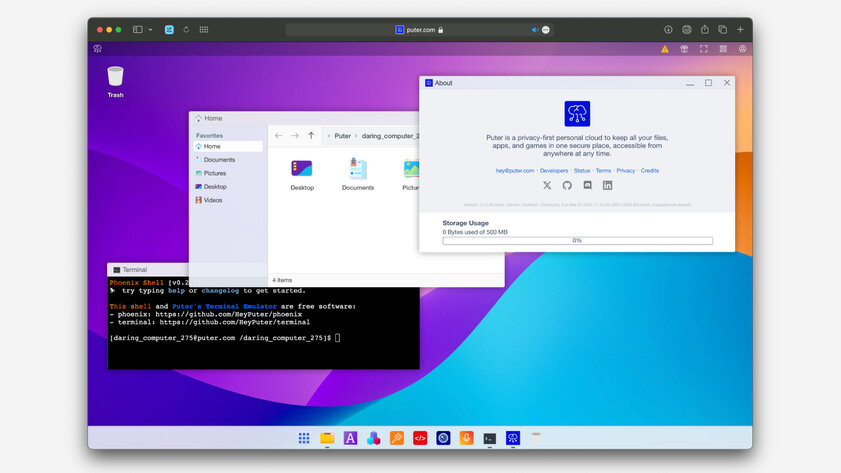Screen dimensions: 841x473
Task: Open the Puter app launcher grid in taskbar
Action: pyautogui.click(x=304, y=438)
